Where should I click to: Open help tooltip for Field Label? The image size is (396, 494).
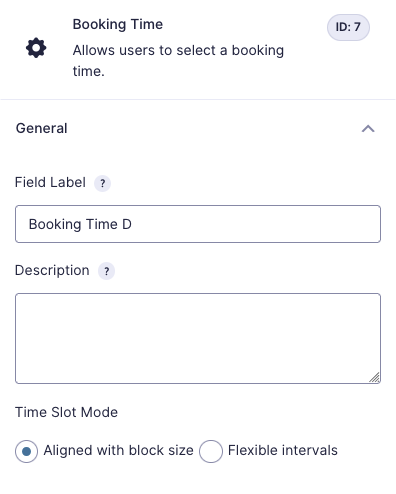click(103, 183)
